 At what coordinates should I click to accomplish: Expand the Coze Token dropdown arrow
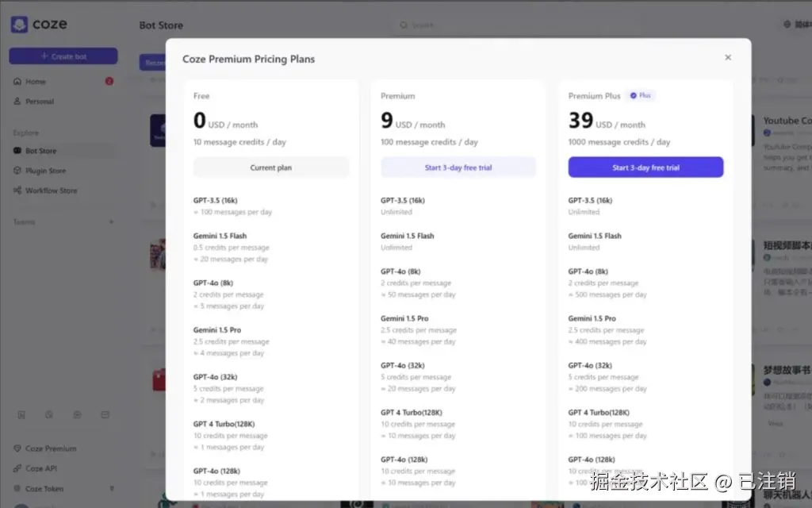point(112,488)
